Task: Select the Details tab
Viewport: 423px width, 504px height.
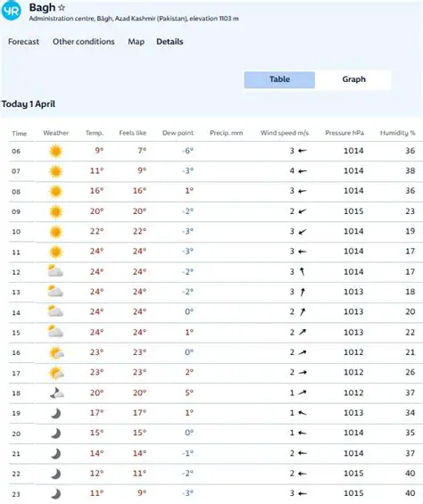Action: click(170, 42)
